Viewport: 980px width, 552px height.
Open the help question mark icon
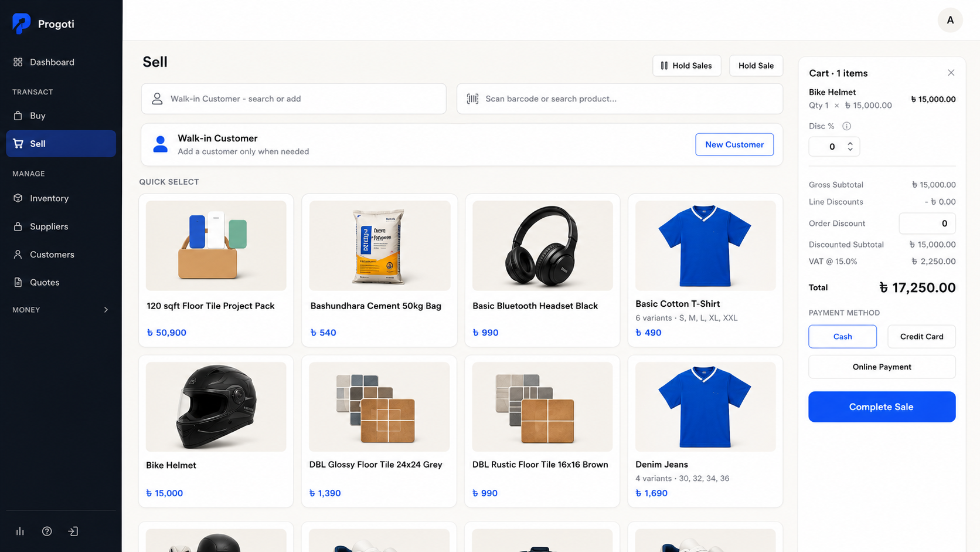click(47, 531)
